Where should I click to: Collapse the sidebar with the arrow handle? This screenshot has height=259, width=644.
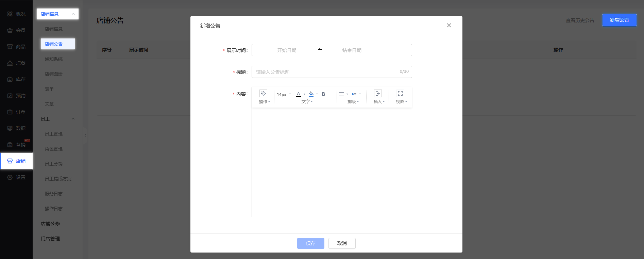click(85, 135)
